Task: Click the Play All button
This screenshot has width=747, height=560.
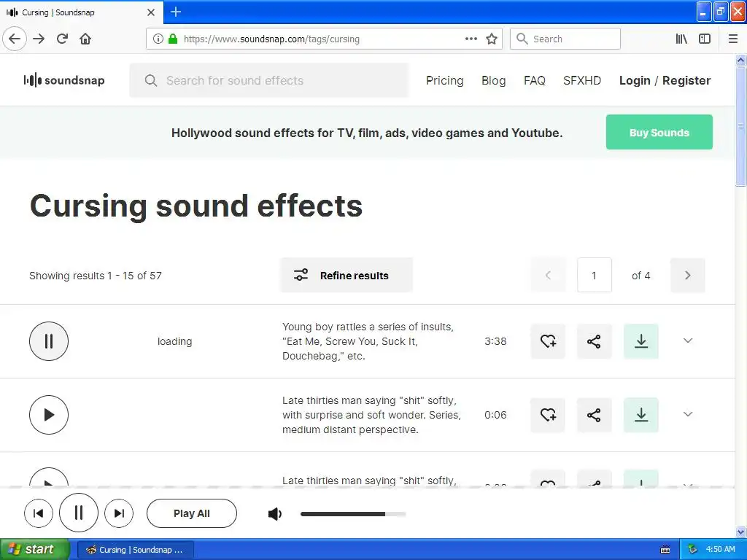Action: point(192,513)
